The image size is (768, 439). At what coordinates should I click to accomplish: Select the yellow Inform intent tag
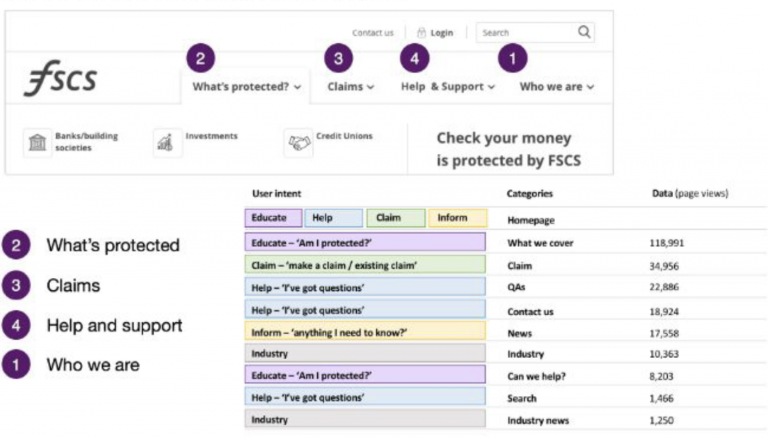[457, 218]
